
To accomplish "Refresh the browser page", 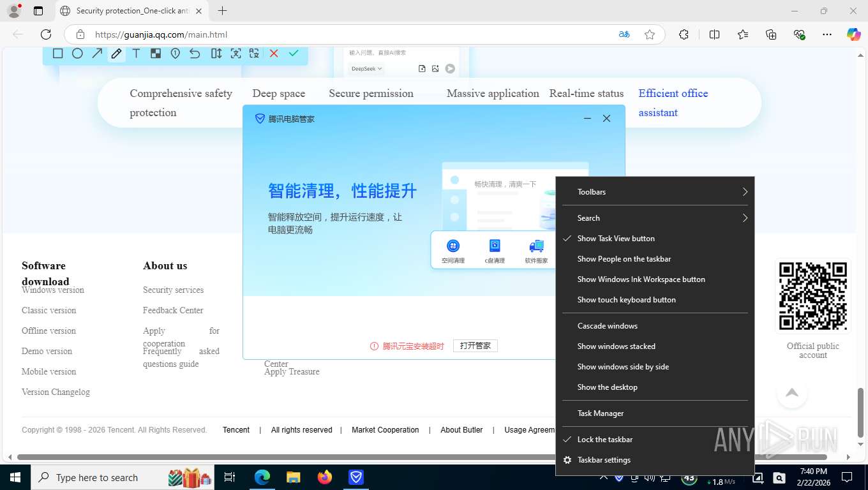I will click(46, 34).
